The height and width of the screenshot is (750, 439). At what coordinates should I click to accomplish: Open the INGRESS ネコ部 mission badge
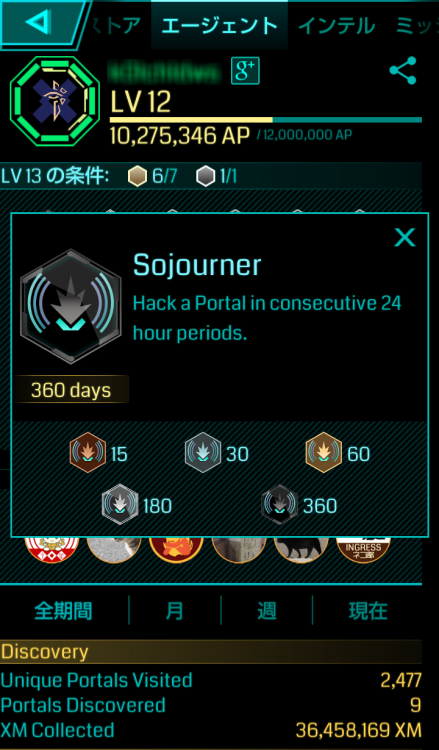[363, 549]
